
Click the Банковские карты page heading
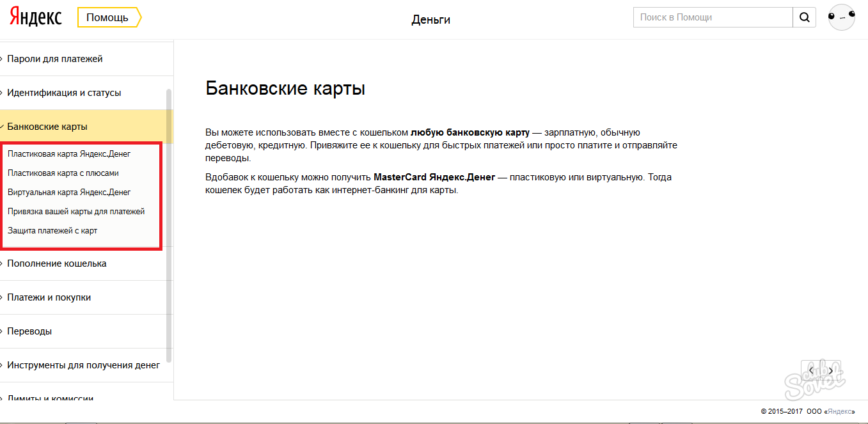coord(285,88)
